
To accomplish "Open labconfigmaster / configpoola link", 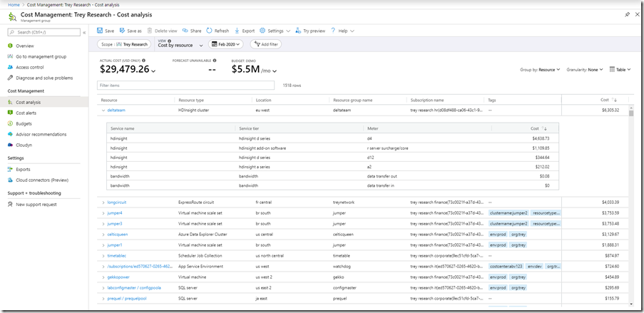I will 134,288.
